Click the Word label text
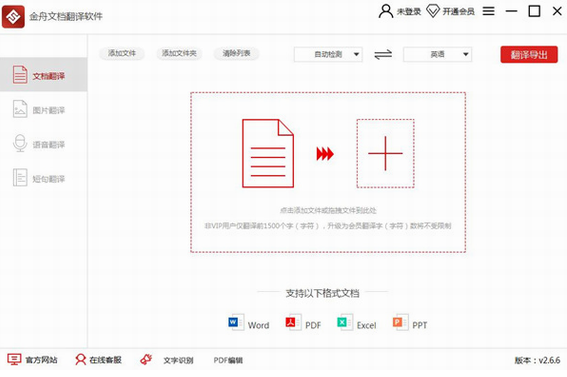 [259, 325]
